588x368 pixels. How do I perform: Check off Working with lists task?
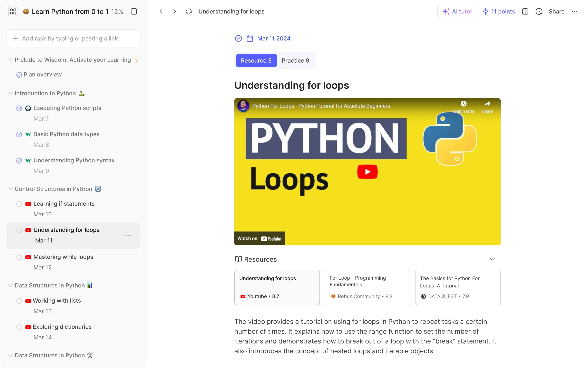(19, 301)
